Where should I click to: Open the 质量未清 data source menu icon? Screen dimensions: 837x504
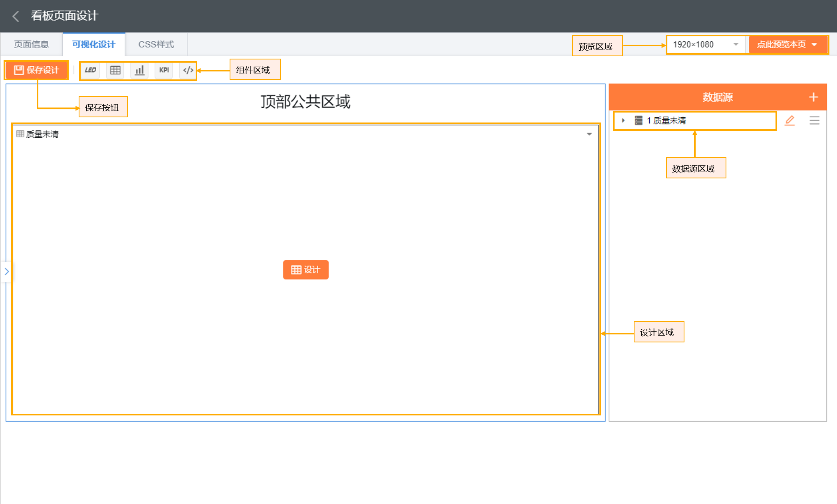point(814,120)
